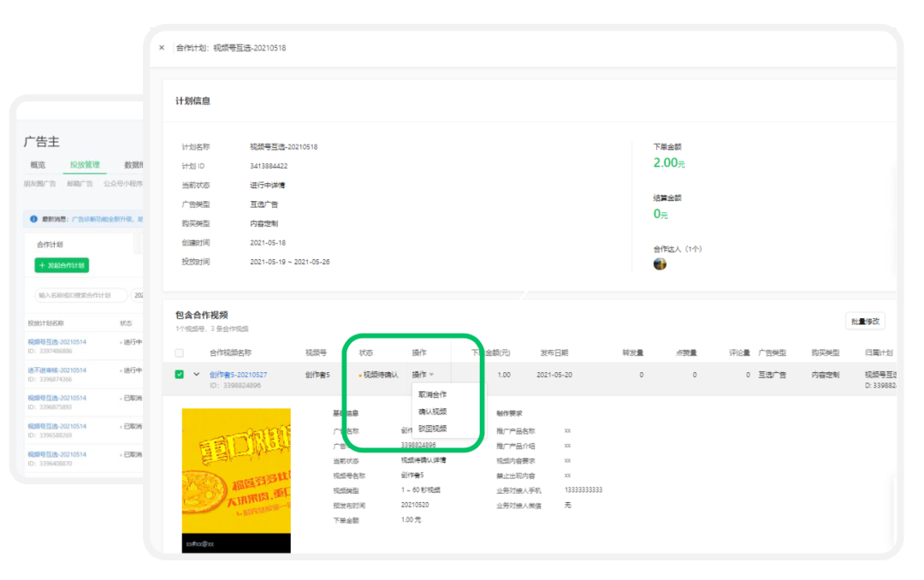The height and width of the screenshot is (580, 924).
Task: Switch to the 投放管理 tab
Action: [x=85, y=165]
